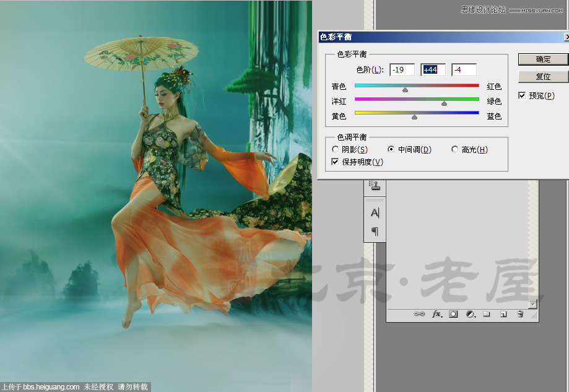Screen dimensions: 569x392
Task: Delete layer with the trash icon
Action: click(520, 314)
